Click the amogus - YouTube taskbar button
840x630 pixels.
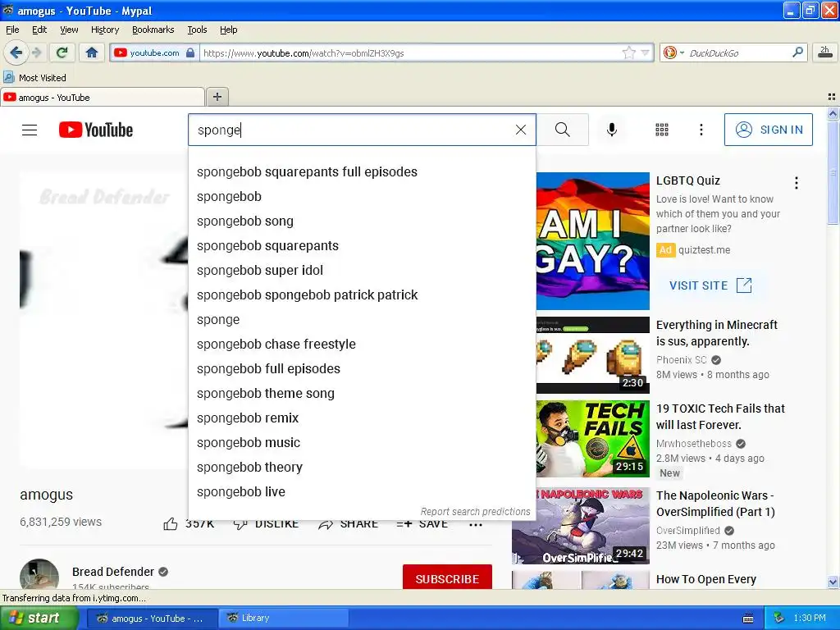coord(152,619)
